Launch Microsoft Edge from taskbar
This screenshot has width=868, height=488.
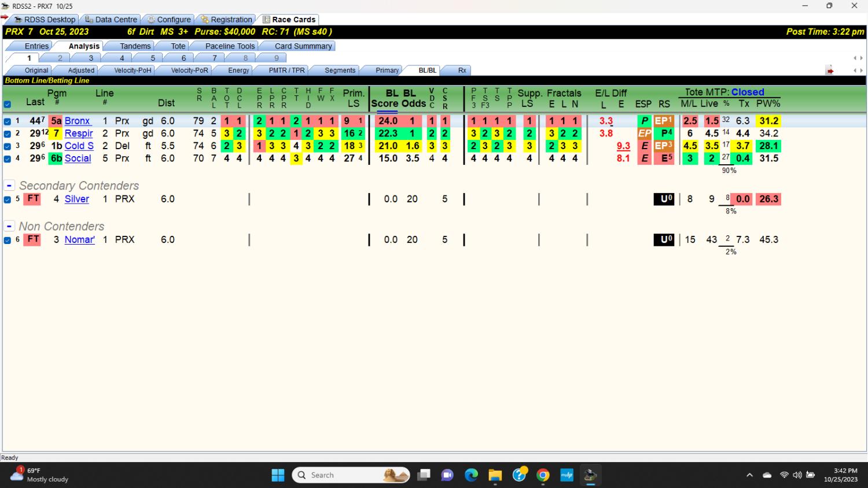click(472, 475)
